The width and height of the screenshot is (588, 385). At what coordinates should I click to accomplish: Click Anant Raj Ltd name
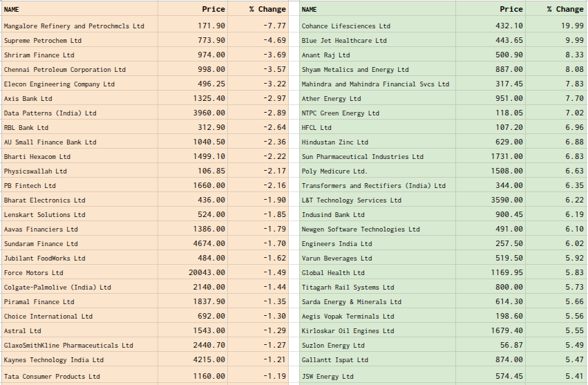point(325,55)
